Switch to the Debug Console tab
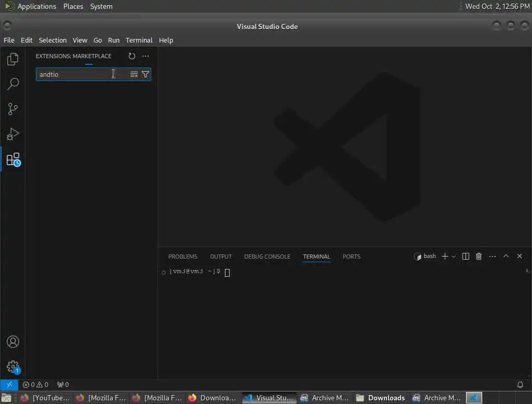This screenshot has height=404, width=532. pos(267,257)
